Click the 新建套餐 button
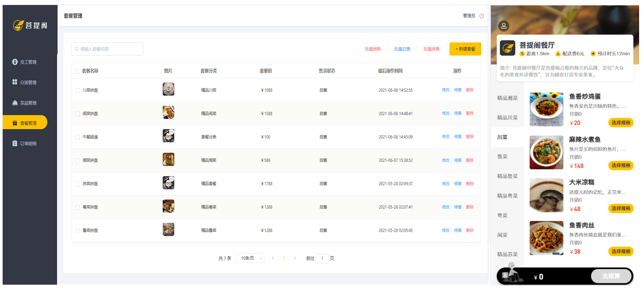 tap(465, 49)
